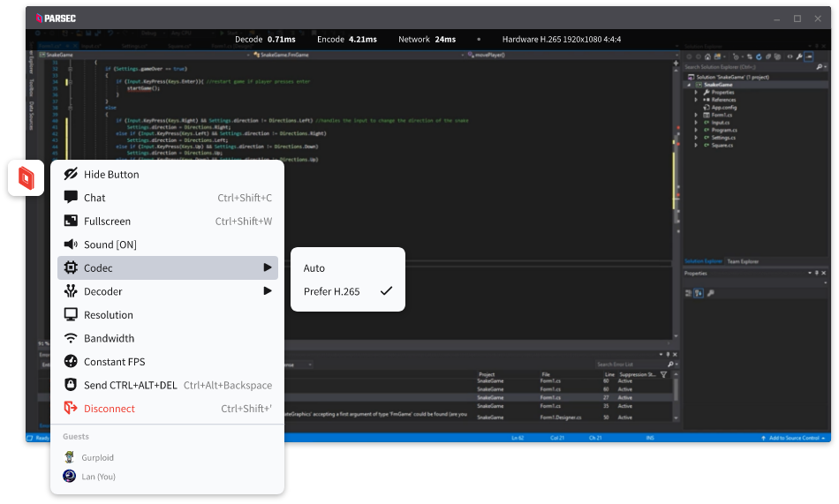Expand the Program.cs node arrow

coord(696,130)
